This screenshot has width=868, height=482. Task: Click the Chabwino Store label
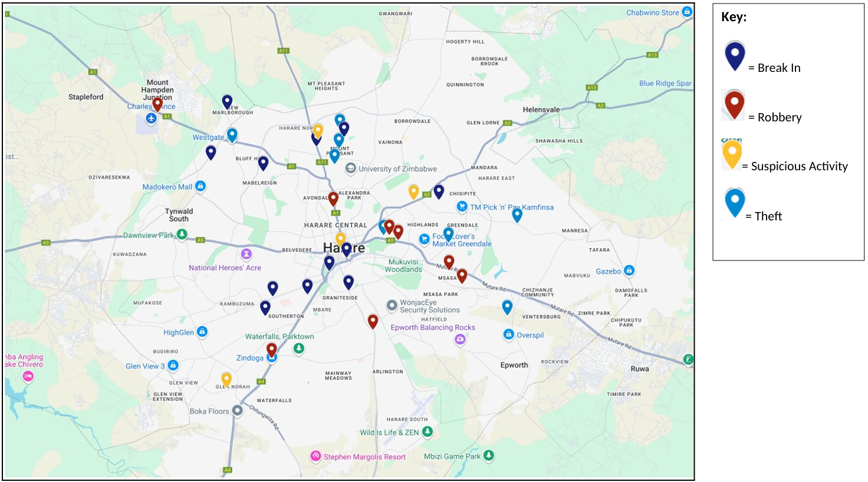(652, 12)
